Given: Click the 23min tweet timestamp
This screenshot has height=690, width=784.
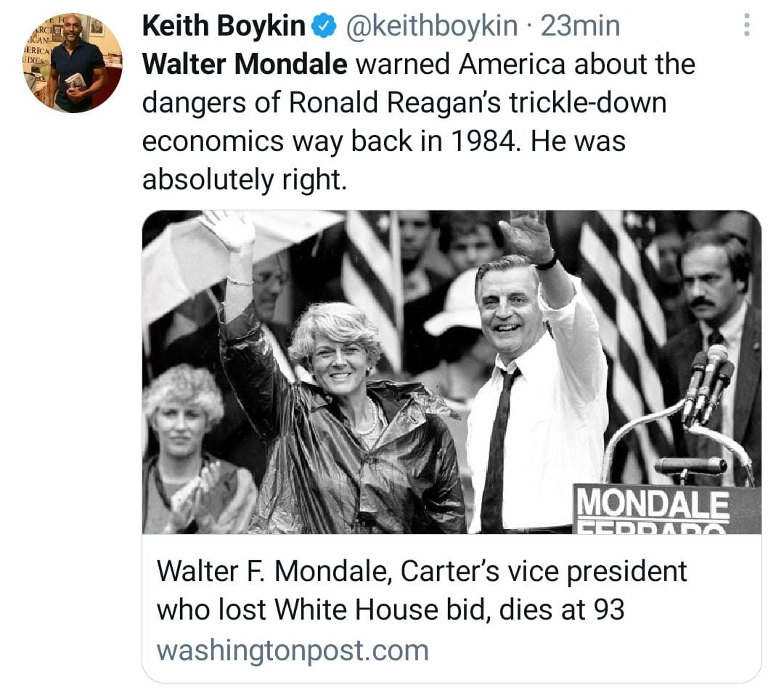Looking at the screenshot, I should pyautogui.click(x=581, y=27).
